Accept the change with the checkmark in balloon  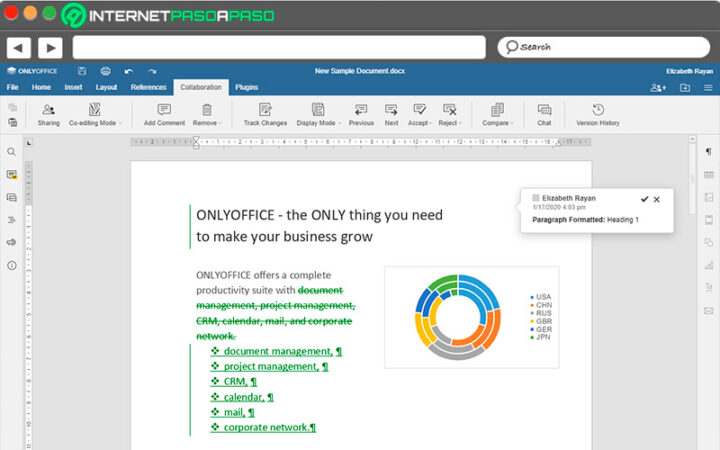pyautogui.click(x=644, y=199)
